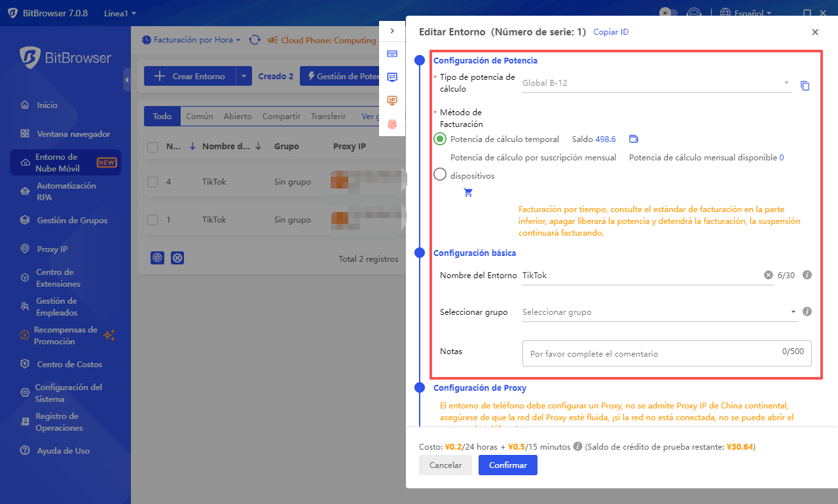The height and width of the screenshot is (504, 838).
Task: Collapse the sidebar using its edge arrow
Action: 127,80
